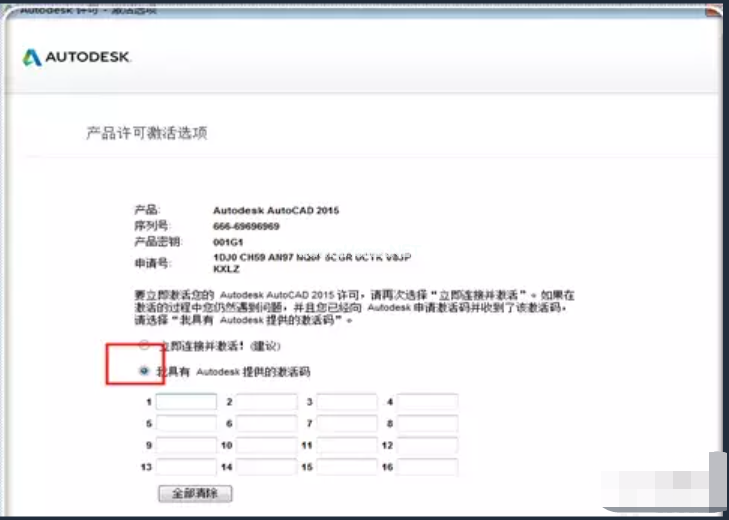Click activation code field 6
The height and width of the screenshot is (520, 729).
267,424
